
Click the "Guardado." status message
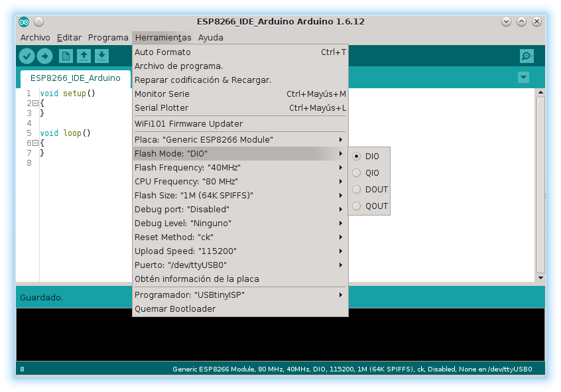(x=42, y=298)
